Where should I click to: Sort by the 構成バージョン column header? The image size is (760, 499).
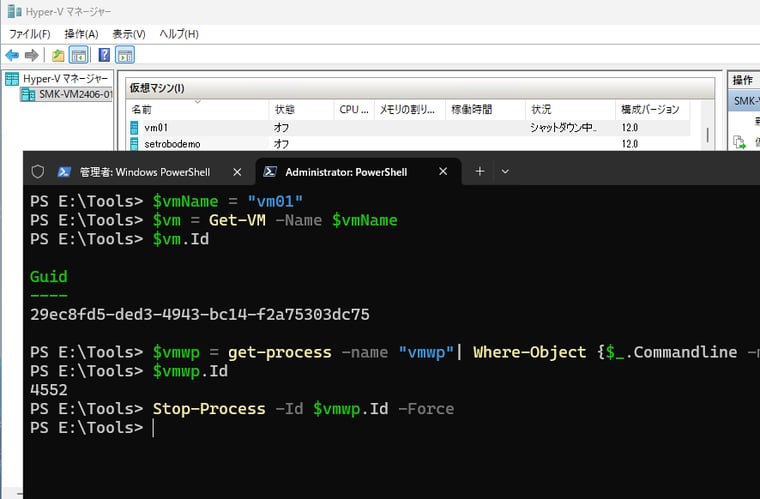click(652, 109)
